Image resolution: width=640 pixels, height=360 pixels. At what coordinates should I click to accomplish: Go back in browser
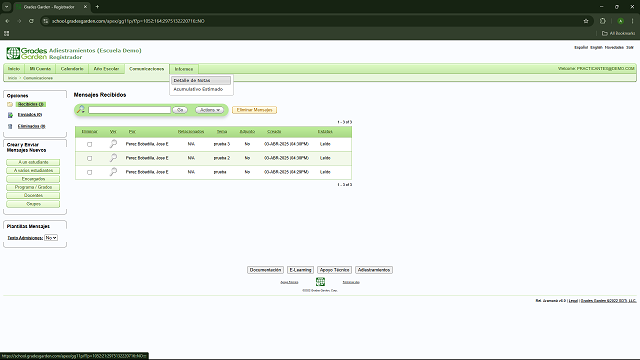7,21
